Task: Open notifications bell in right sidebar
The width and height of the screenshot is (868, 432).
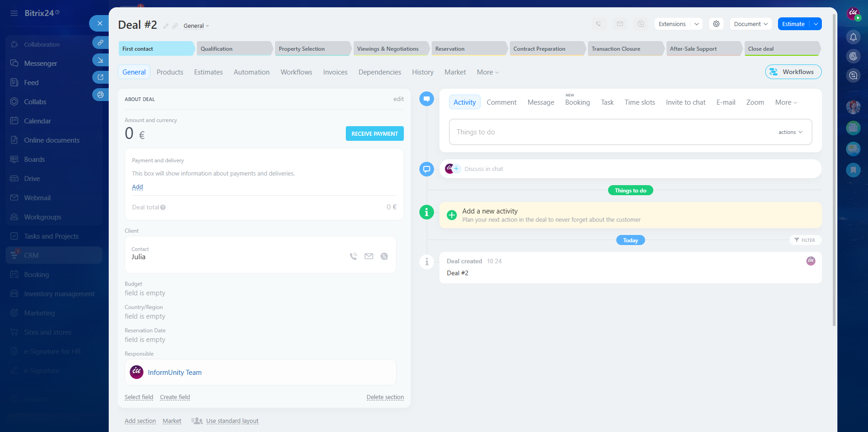Action: (853, 37)
